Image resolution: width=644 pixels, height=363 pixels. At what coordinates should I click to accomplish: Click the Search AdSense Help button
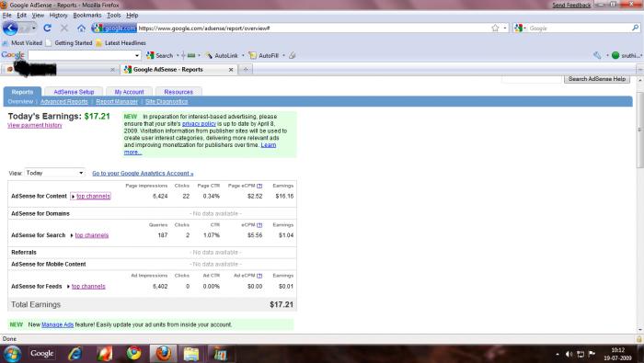coord(597,79)
